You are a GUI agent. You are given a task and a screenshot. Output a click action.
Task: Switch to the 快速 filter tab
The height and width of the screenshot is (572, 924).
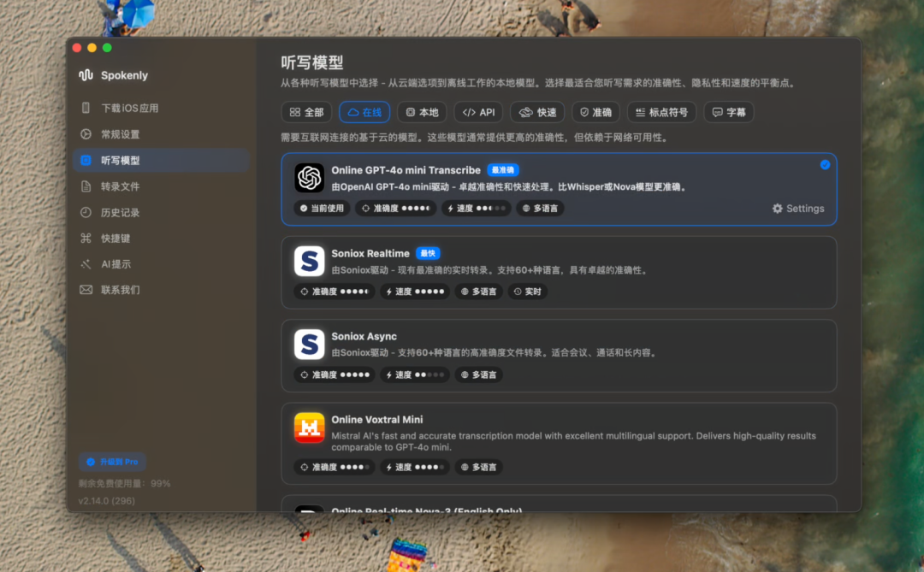pyautogui.click(x=537, y=112)
